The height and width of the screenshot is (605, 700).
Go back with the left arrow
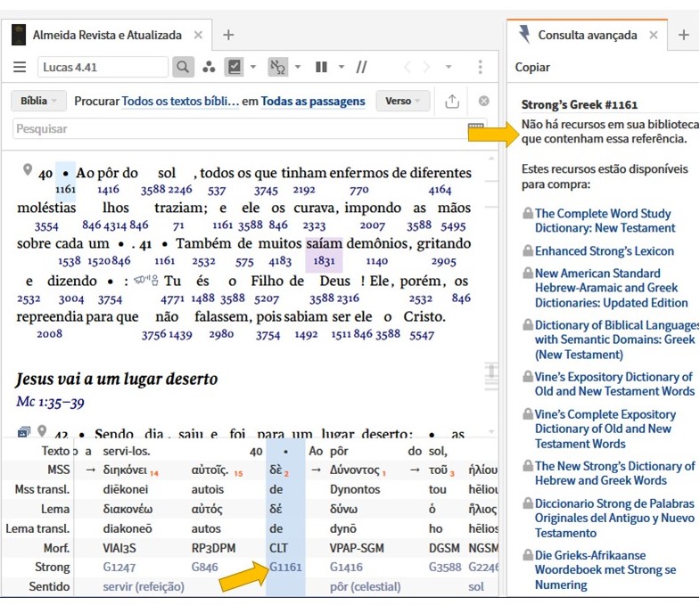tap(407, 67)
